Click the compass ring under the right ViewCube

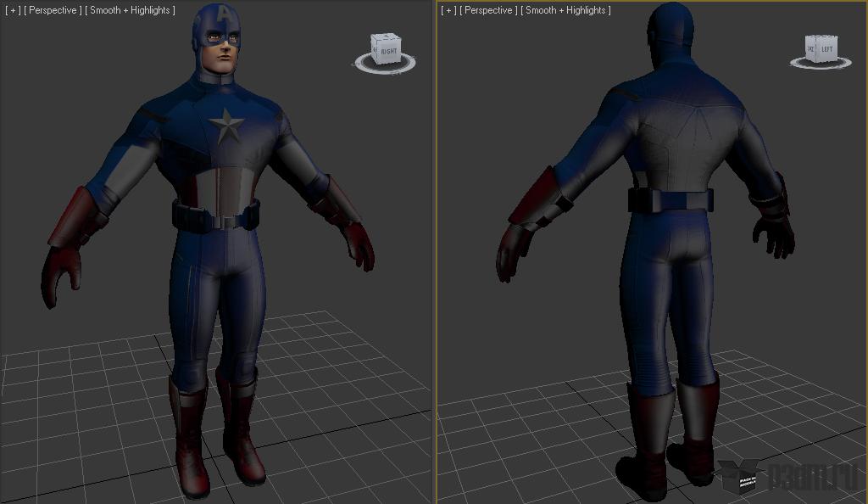pos(821,63)
